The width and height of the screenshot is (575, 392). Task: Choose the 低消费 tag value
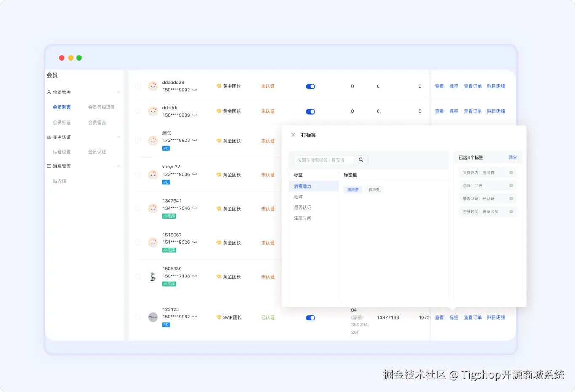click(374, 190)
